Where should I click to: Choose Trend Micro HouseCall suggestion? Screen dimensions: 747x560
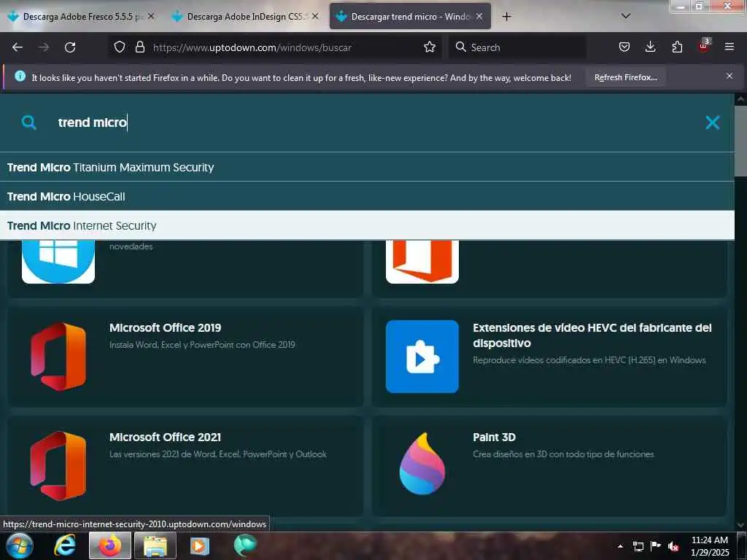coord(367,196)
